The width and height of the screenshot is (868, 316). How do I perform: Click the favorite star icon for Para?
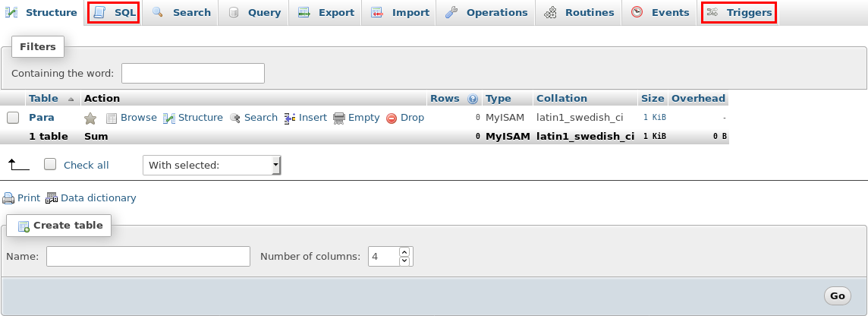pyautogui.click(x=90, y=118)
